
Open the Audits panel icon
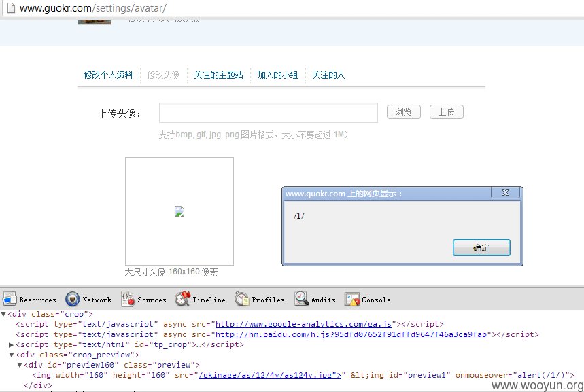pyautogui.click(x=301, y=299)
